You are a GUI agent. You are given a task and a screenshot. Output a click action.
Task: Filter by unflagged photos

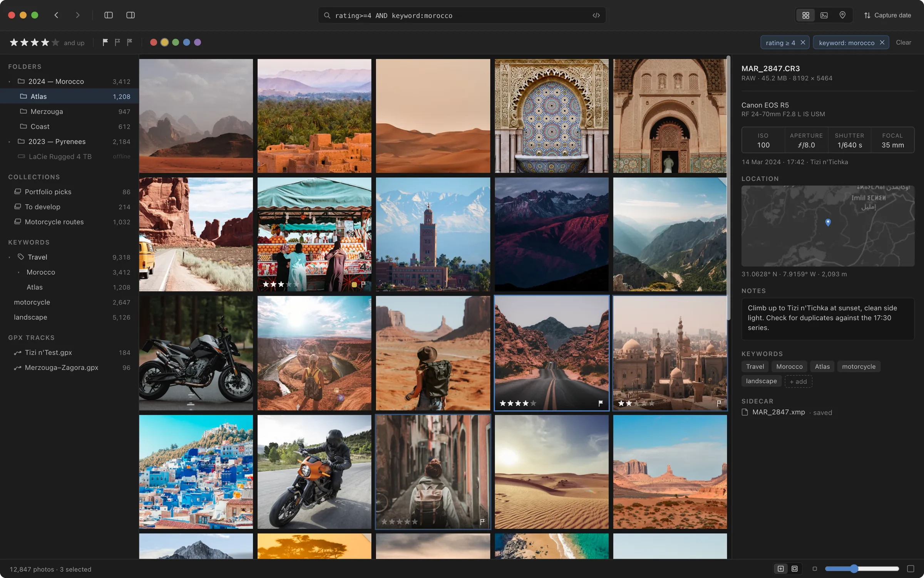coord(117,42)
